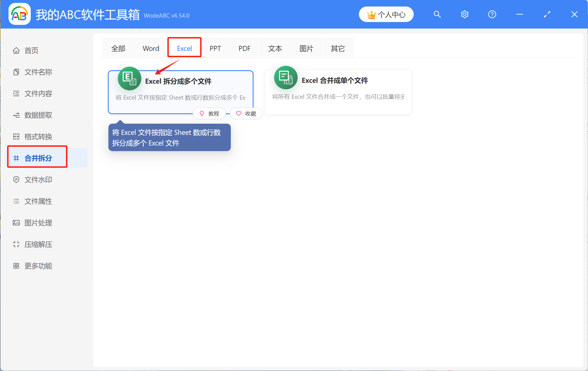Open 个人中心 personal center
Image resolution: width=588 pixels, height=371 pixels.
(x=386, y=14)
